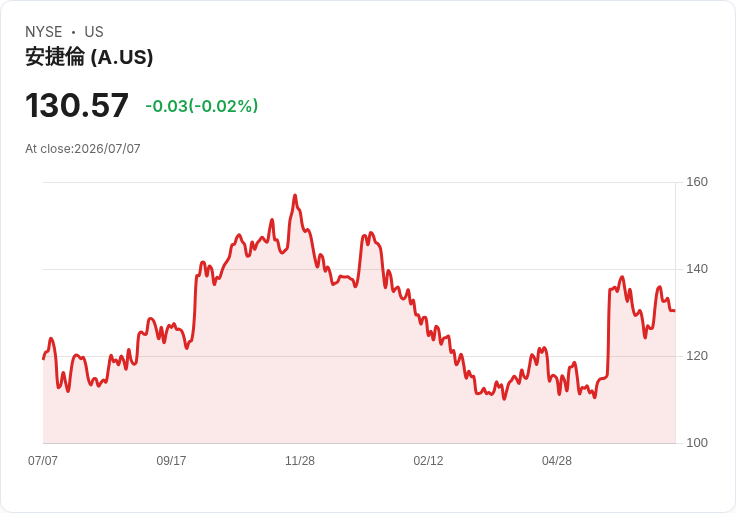Click the 02/12 x-axis date label

(x=428, y=460)
